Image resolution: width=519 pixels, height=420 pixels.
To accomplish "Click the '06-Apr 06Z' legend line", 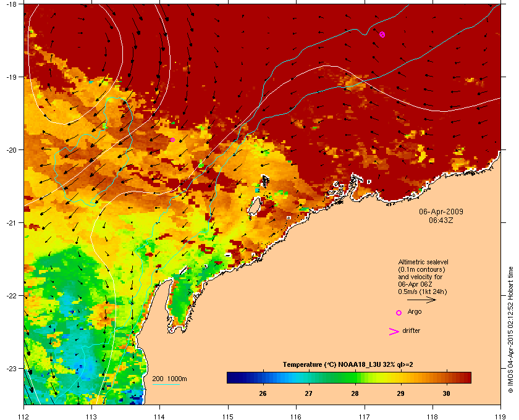I will tap(415, 284).
